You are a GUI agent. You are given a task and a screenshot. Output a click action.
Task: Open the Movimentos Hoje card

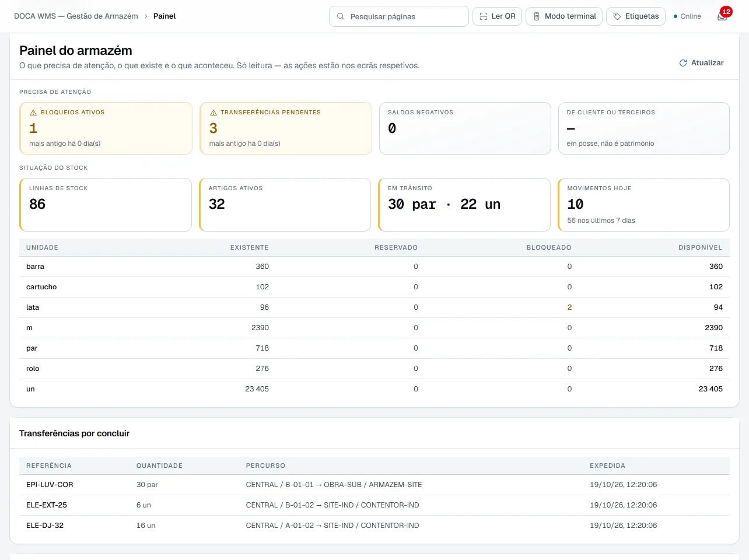[643, 205]
